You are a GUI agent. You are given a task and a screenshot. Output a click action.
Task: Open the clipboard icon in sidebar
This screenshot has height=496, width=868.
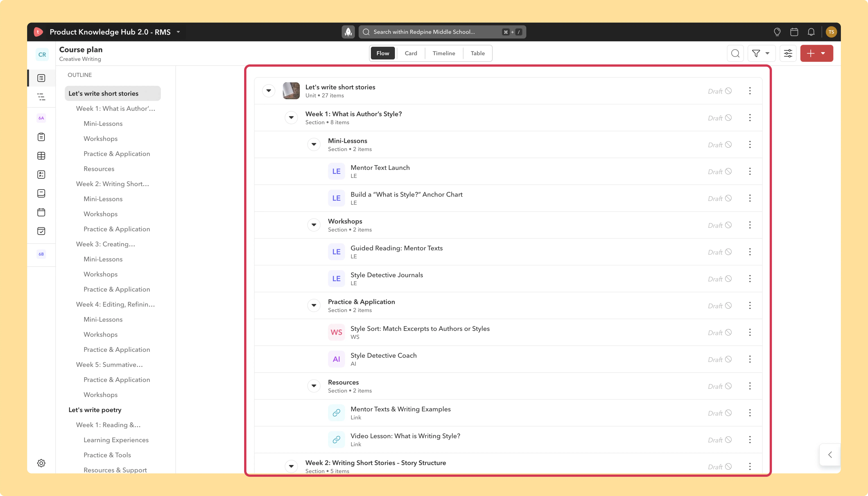41,137
